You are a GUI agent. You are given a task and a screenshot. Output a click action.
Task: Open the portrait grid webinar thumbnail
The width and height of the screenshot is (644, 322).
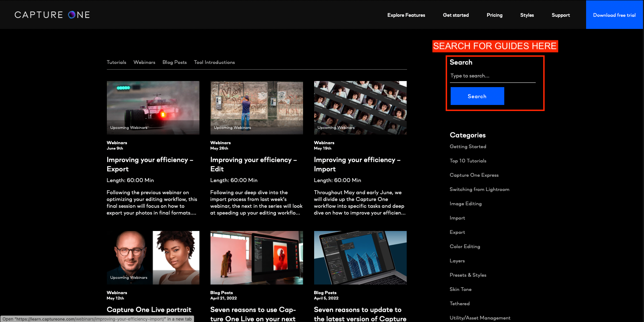pyautogui.click(x=360, y=108)
